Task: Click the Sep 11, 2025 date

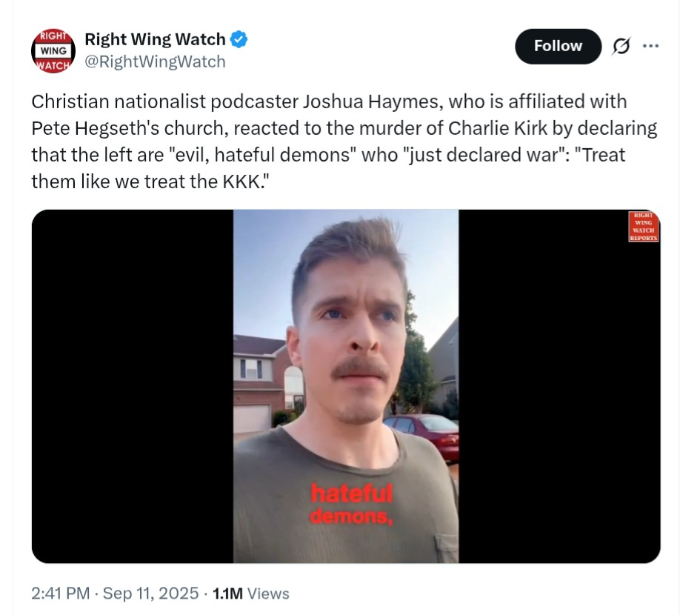Action: click(150, 593)
